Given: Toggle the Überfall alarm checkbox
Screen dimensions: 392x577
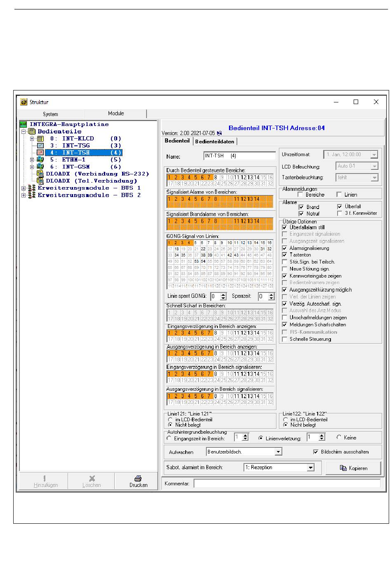Looking at the screenshot, I should click(x=340, y=207).
